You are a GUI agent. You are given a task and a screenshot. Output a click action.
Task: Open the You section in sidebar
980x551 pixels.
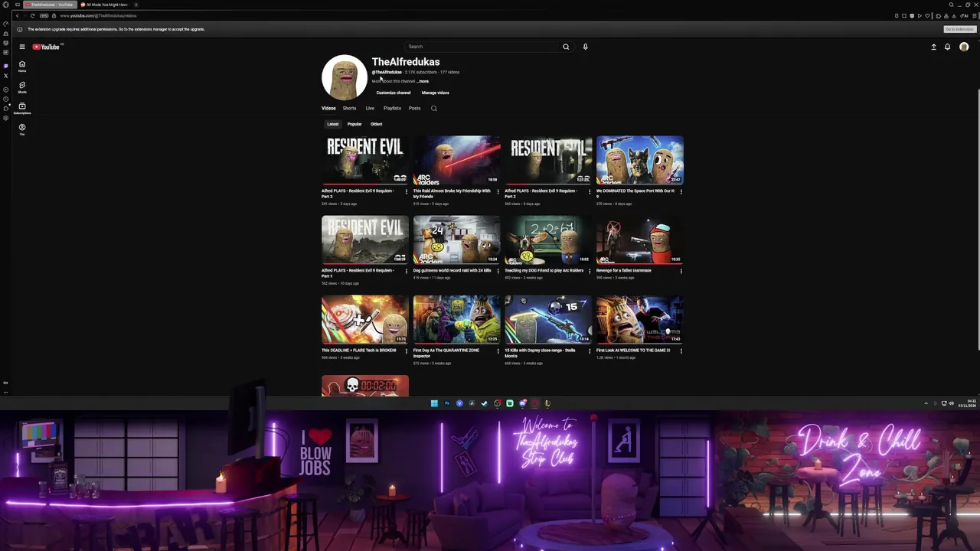[x=22, y=129]
